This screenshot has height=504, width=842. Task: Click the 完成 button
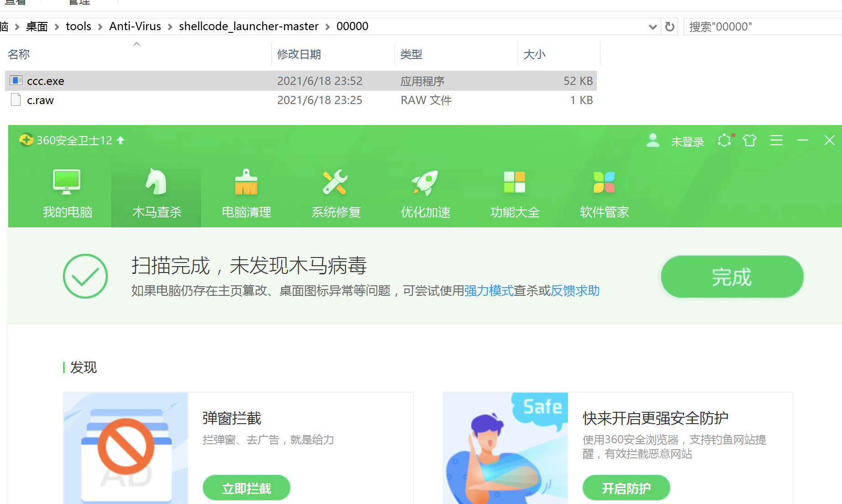tap(732, 277)
